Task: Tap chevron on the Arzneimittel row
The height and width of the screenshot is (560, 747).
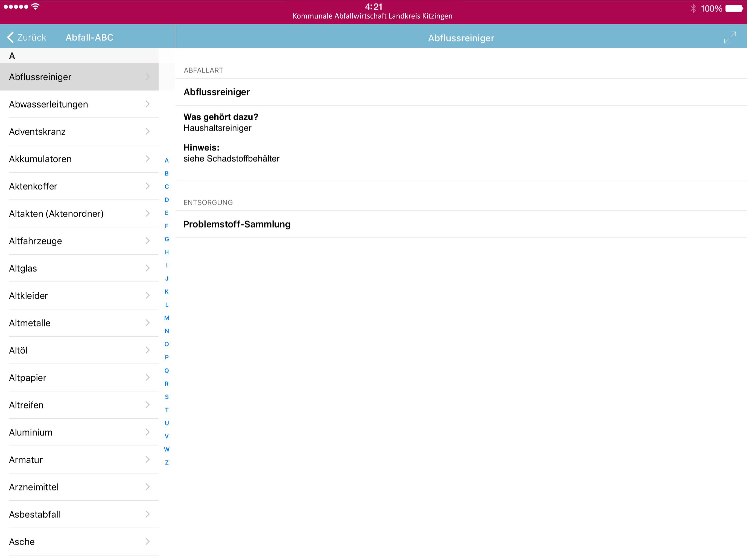Action: point(148,487)
